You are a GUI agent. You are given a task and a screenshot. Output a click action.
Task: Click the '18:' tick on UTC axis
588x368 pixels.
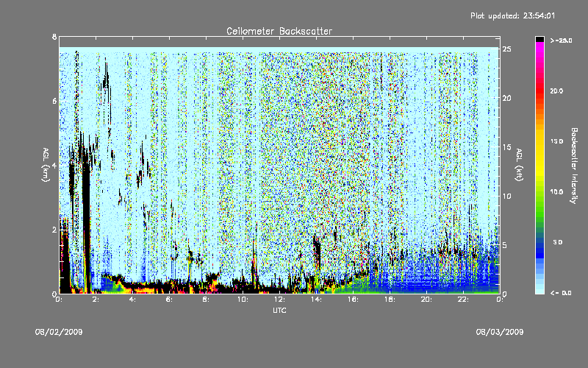pyautogui.click(x=390, y=300)
